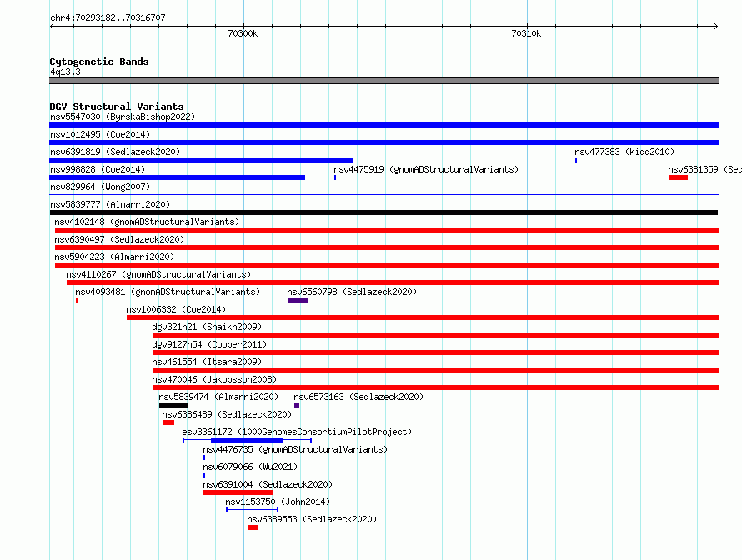The height and width of the screenshot is (560, 742).
Task: Click the small purple nsv6573163 bar
Action: click(x=297, y=405)
